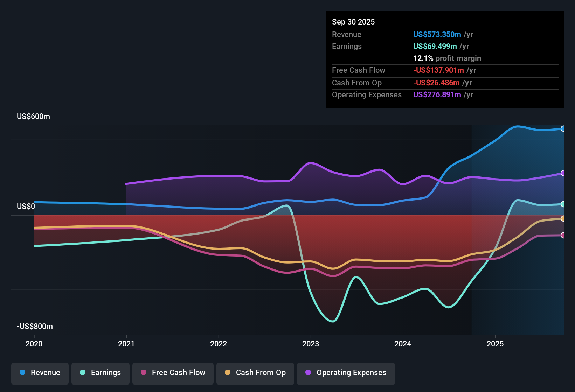The height and width of the screenshot is (392, 575).
Task: Toggle the Revenue series visibility
Action: coord(40,373)
